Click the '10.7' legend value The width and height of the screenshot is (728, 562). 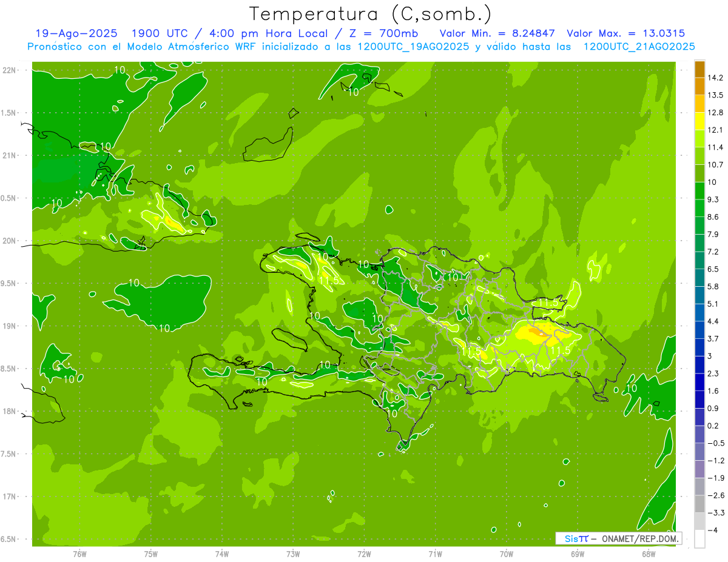(716, 164)
